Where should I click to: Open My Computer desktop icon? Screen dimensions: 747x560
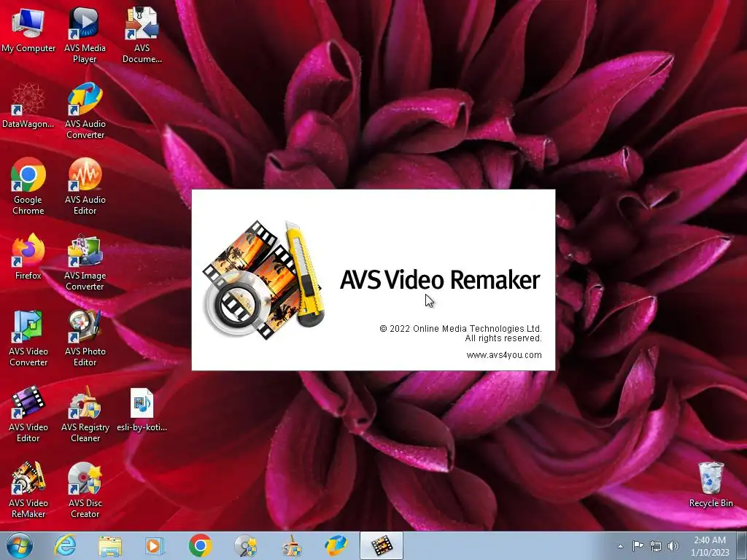click(28, 30)
